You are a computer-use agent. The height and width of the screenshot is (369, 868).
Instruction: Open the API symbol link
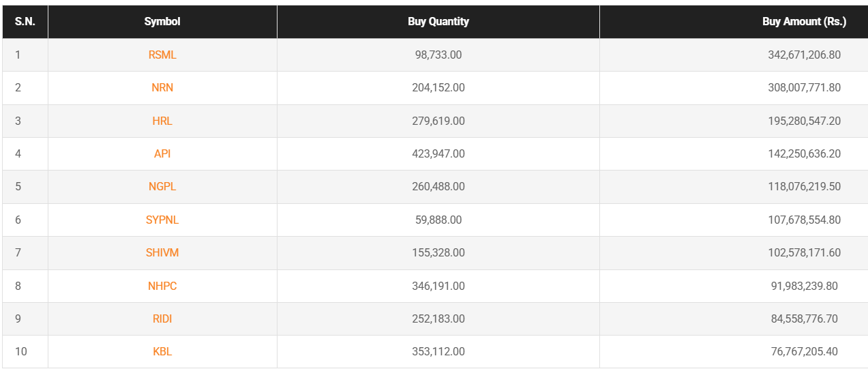(x=162, y=153)
